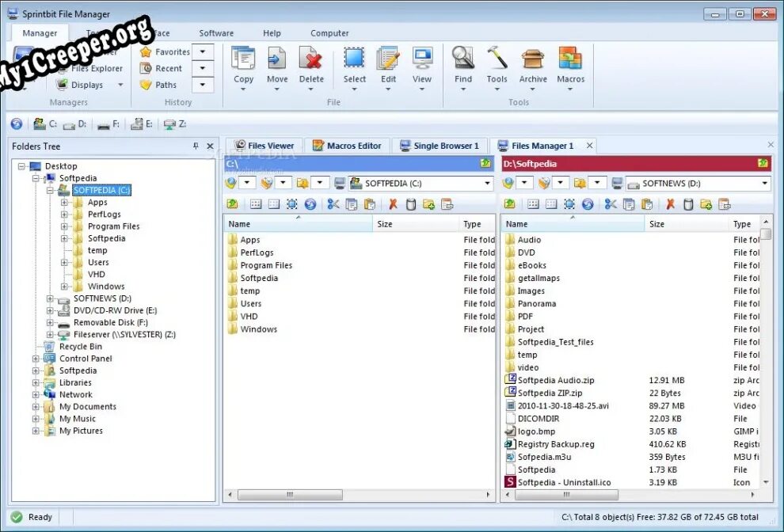Click the C:\ pane horizontal scrollbar thumb
784x532 pixels.
[x=290, y=495]
